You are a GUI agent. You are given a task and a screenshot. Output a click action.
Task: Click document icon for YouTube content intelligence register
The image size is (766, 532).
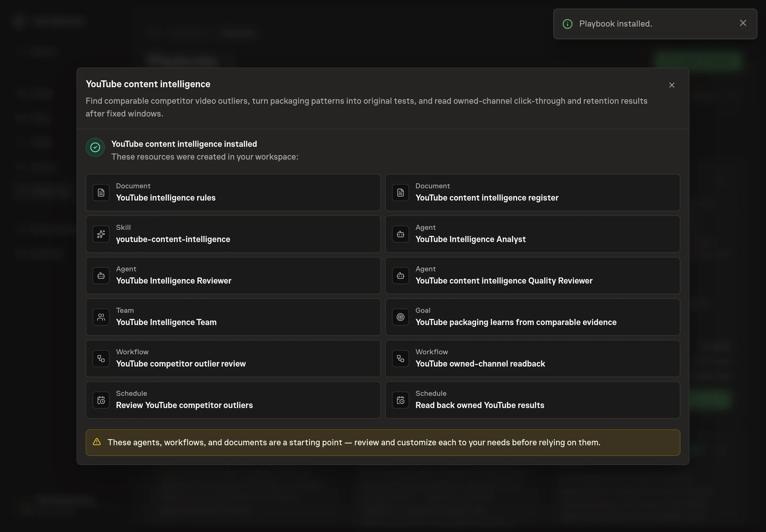pyautogui.click(x=400, y=193)
